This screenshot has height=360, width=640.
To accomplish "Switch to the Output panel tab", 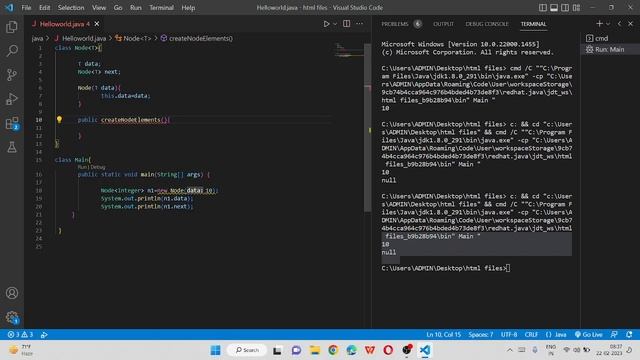I will (443, 24).
